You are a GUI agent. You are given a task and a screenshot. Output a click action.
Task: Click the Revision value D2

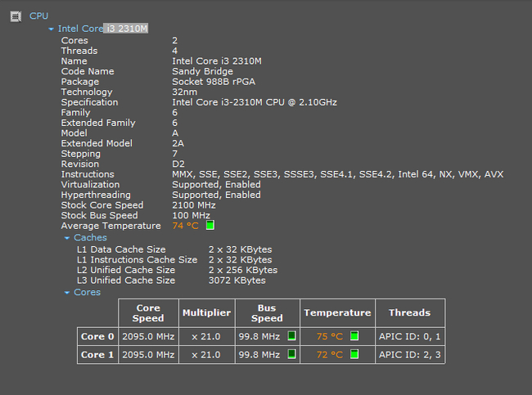tap(178, 164)
